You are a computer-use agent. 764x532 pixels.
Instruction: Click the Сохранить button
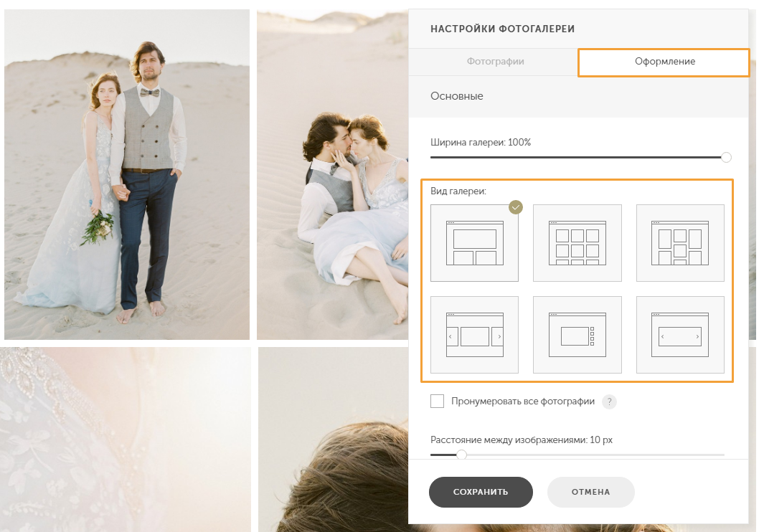(x=481, y=492)
